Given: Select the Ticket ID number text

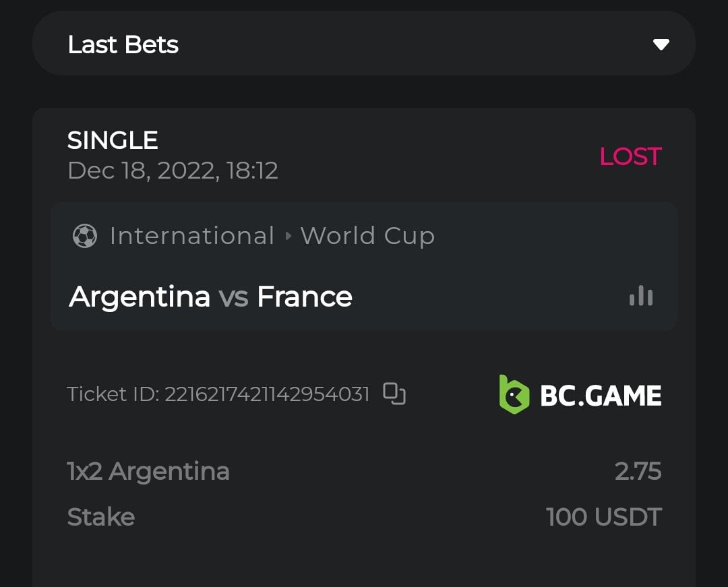Looking at the screenshot, I should [x=267, y=394].
